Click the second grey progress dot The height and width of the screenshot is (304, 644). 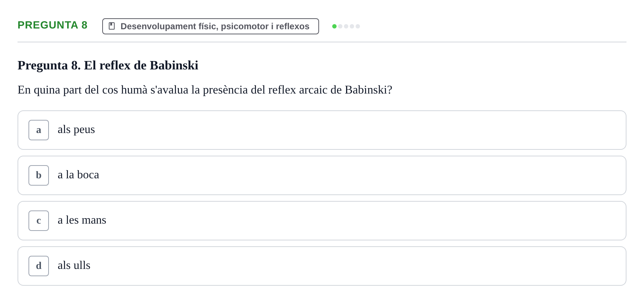click(340, 26)
